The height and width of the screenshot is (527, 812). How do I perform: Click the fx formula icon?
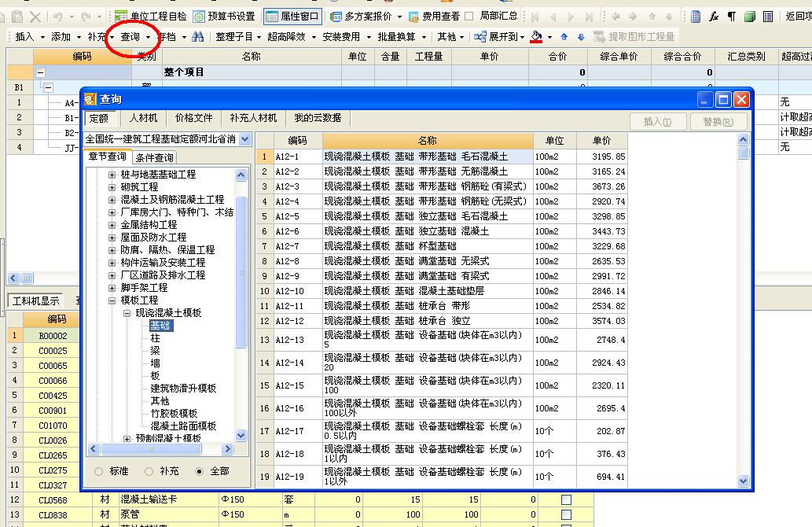coord(714,17)
